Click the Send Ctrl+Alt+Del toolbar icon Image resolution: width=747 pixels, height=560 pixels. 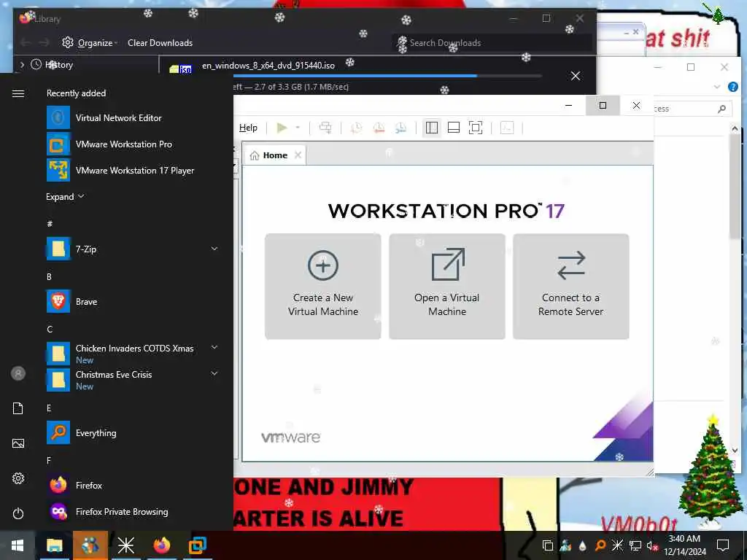(325, 128)
